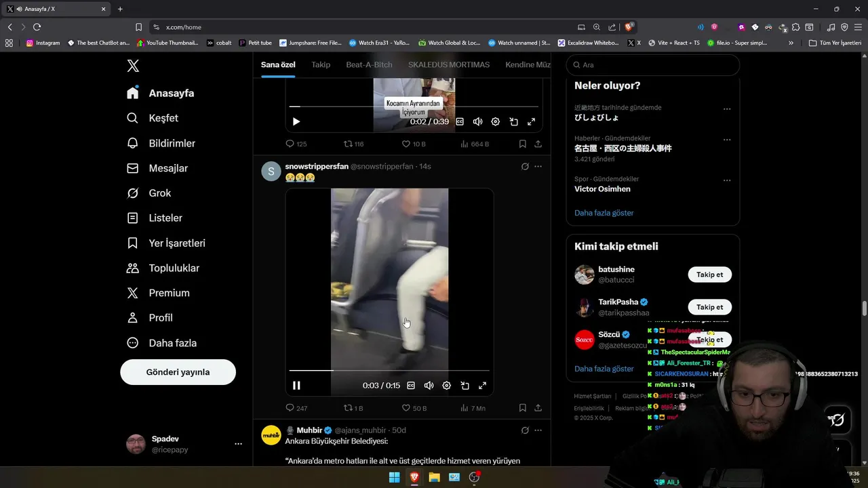
Task: Bookmark the snowstrippersfan post
Action: coord(523,408)
